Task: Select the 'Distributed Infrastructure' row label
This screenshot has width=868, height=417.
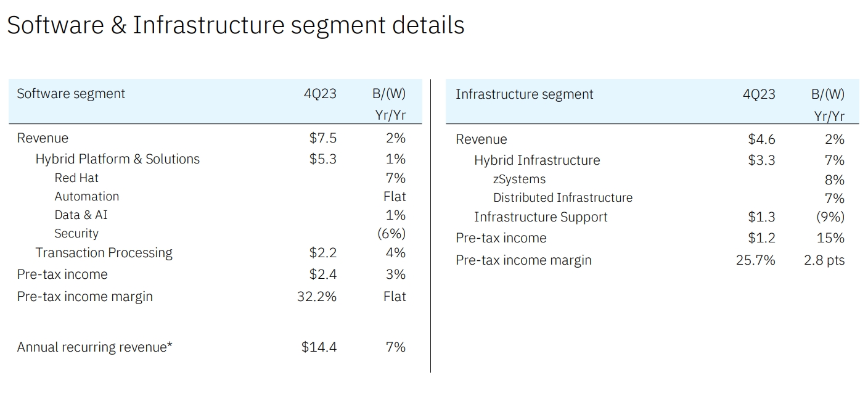Action: 563,198
